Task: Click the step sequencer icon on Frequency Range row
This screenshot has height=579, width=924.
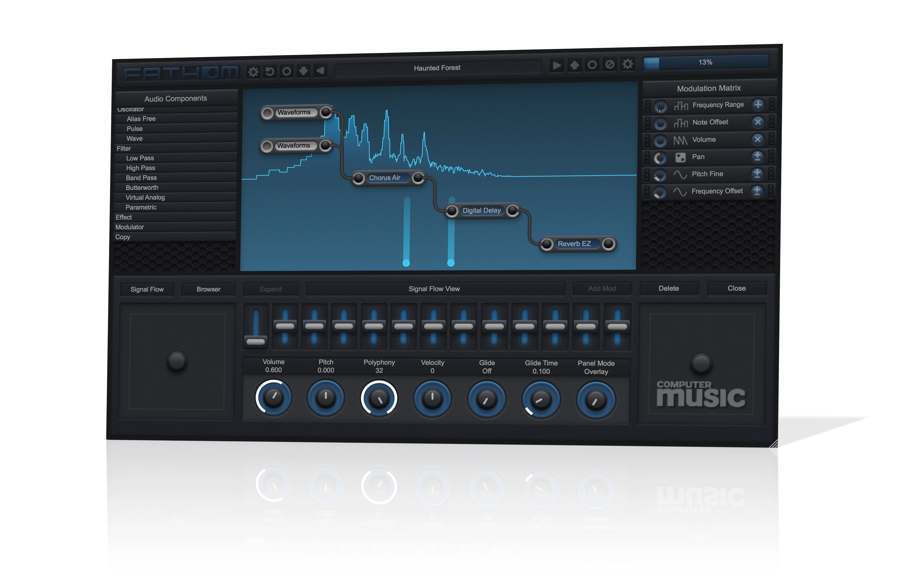Action: click(681, 106)
